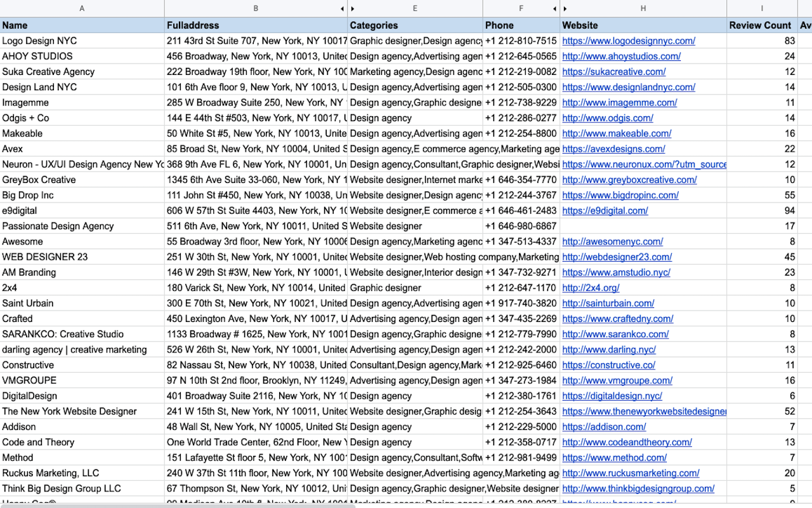Click the Fulladdress header cell
The image size is (812, 508).
256,25
